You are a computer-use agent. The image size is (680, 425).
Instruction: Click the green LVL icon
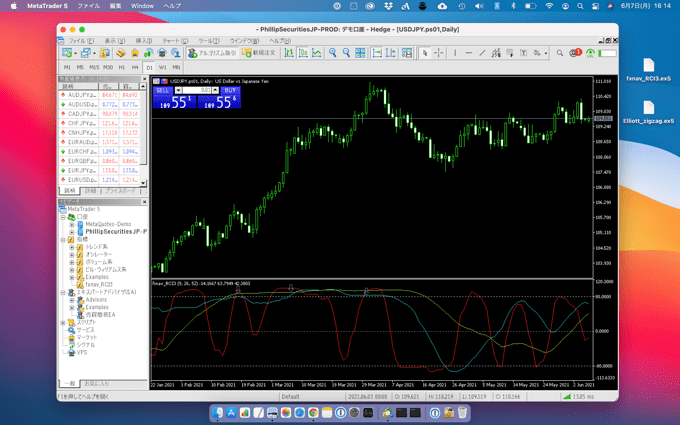pyautogui.click(x=590, y=53)
